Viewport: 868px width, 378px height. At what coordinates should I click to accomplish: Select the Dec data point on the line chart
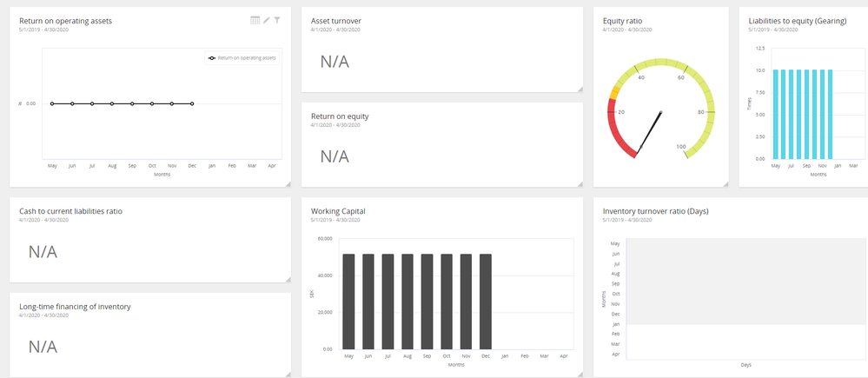point(192,103)
